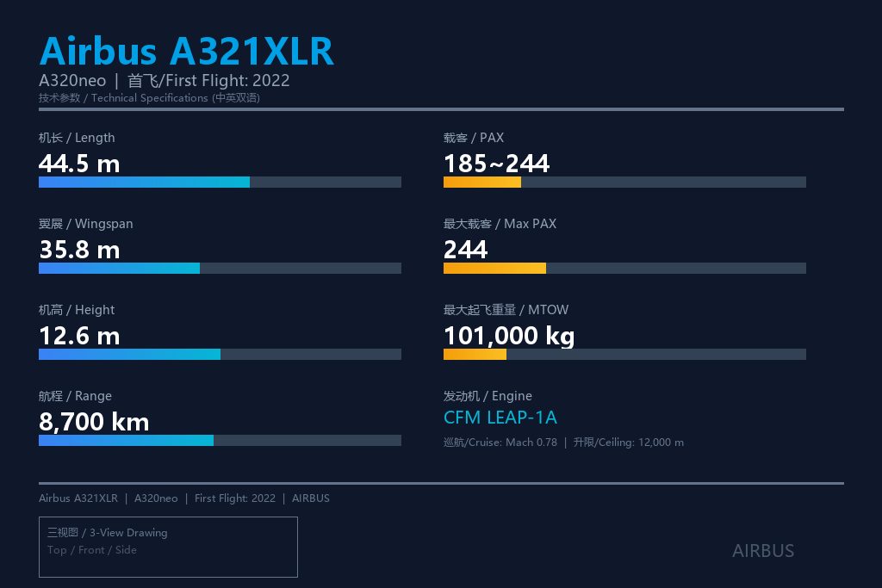Click the Cruise Mach 0.78 / Ceiling line
This screenshot has width=882, height=588.
tap(563, 443)
